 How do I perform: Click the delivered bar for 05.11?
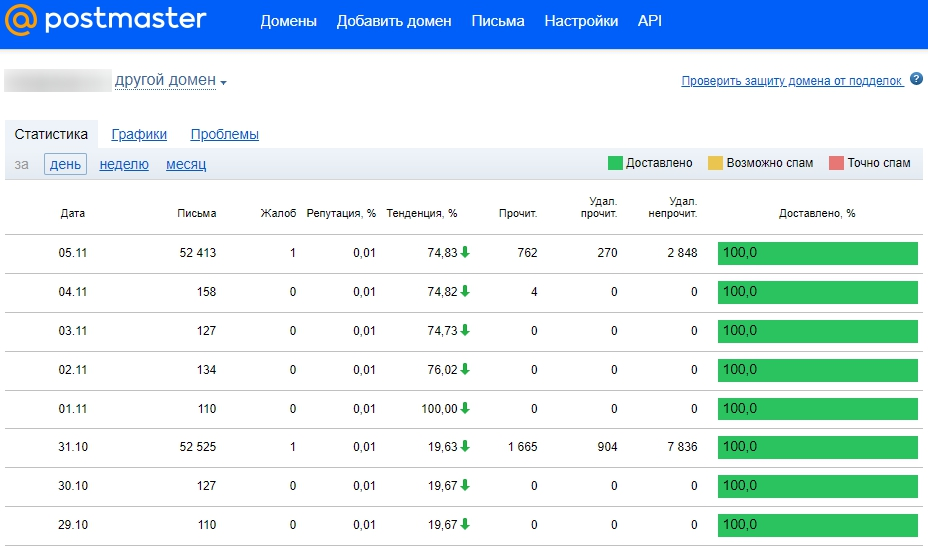pos(817,253)
